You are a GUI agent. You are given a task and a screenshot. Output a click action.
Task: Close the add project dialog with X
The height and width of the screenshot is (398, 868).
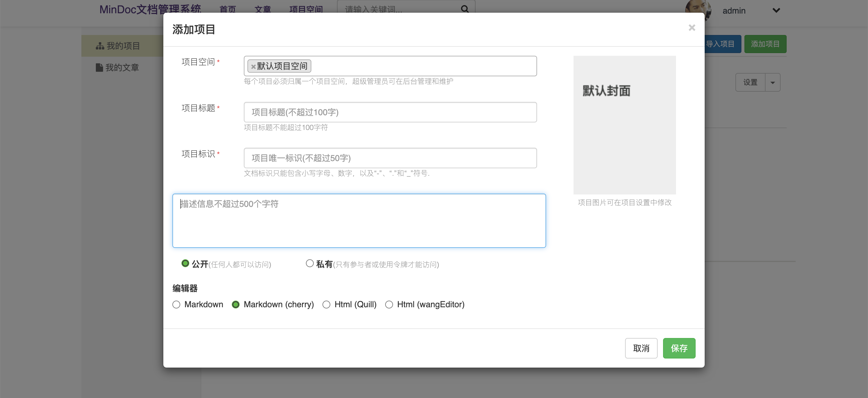691,28
